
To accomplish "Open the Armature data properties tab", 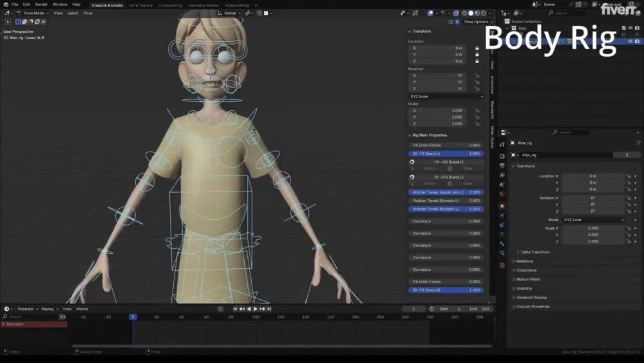I will click(502, 234).
